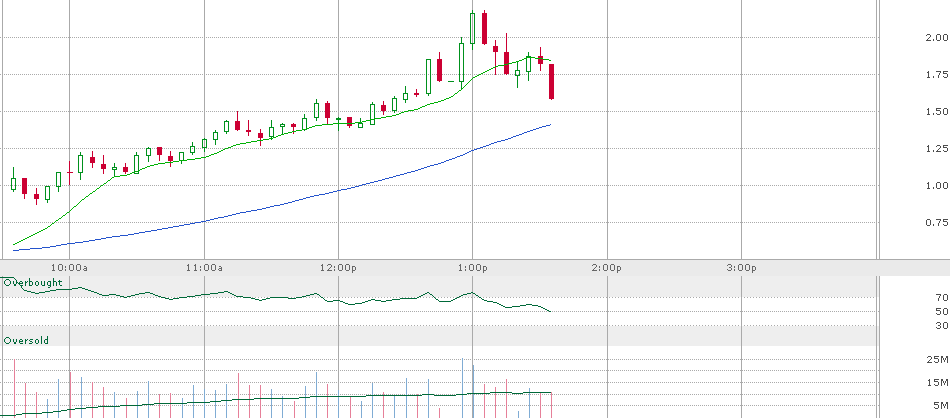Select the 0.75 price axis label
This screenshot has width=950, height=418.
tap(935, 222)
